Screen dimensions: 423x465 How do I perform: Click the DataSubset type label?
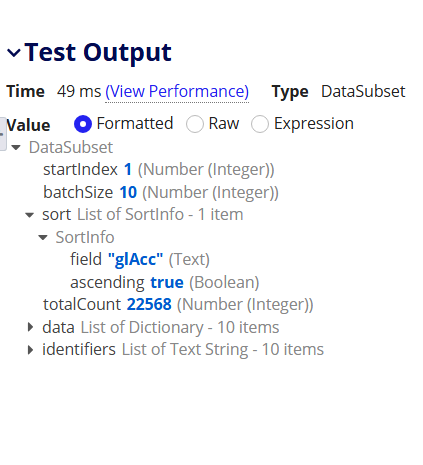[x=363, y=91]
